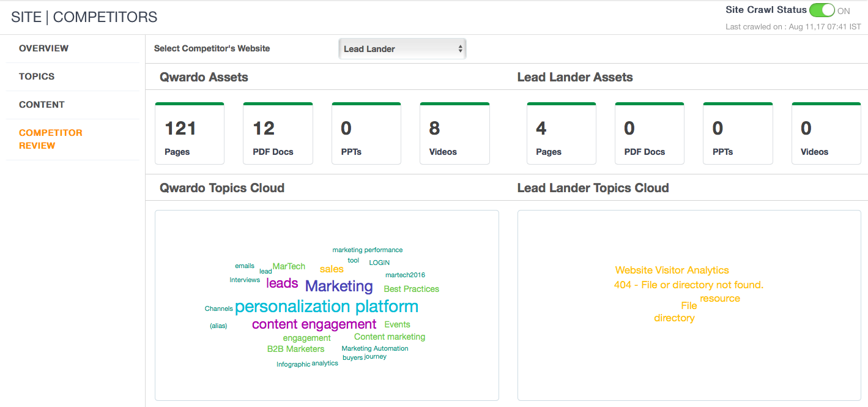Click the Lead Lander 4 Pages card

click(562, 133)
